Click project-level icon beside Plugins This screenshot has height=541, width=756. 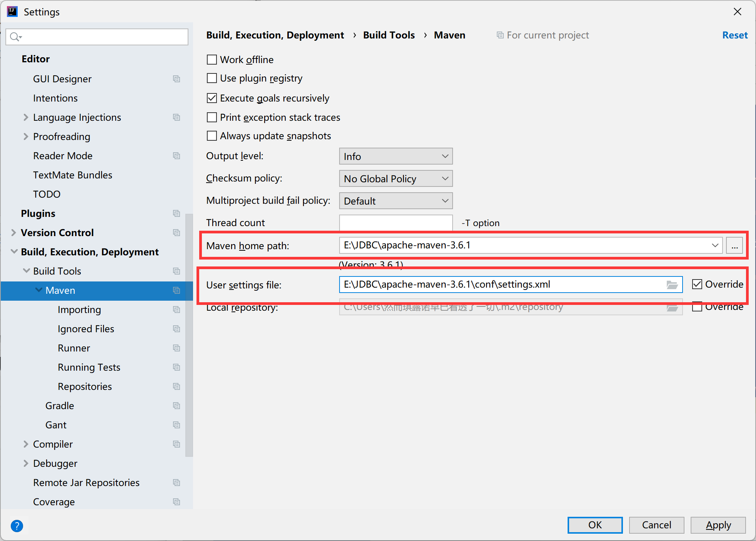pyautogui.click(x=177, y=213)
